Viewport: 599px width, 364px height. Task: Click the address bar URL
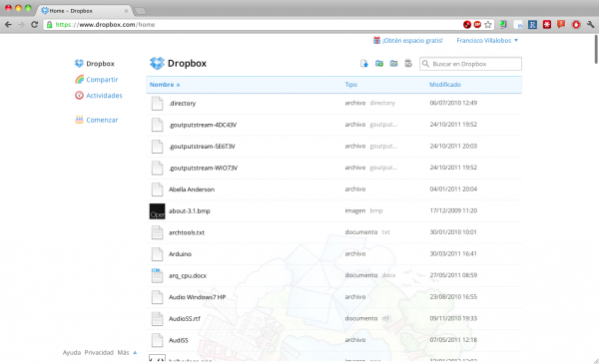click(x=106, y=24)
